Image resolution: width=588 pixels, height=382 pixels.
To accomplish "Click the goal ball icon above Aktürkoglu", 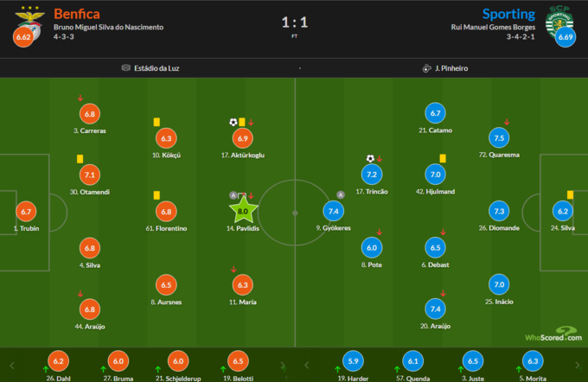I will 233,123.
